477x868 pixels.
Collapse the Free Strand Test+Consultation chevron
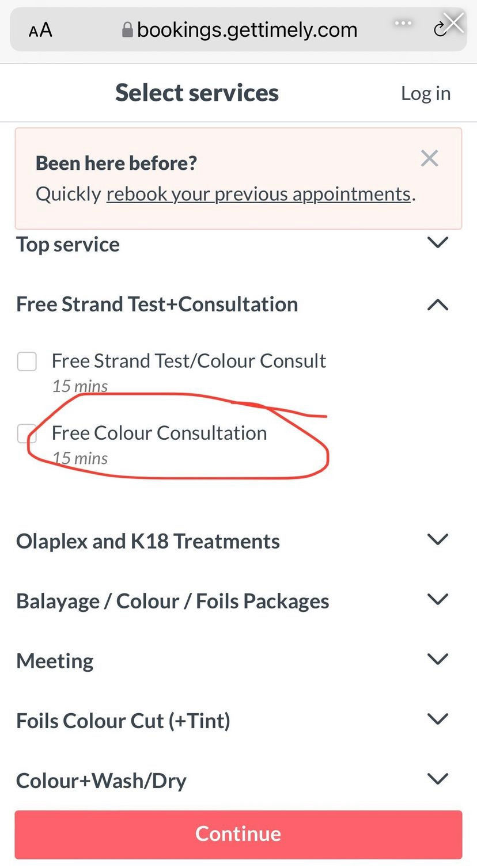tap(438, 304)
